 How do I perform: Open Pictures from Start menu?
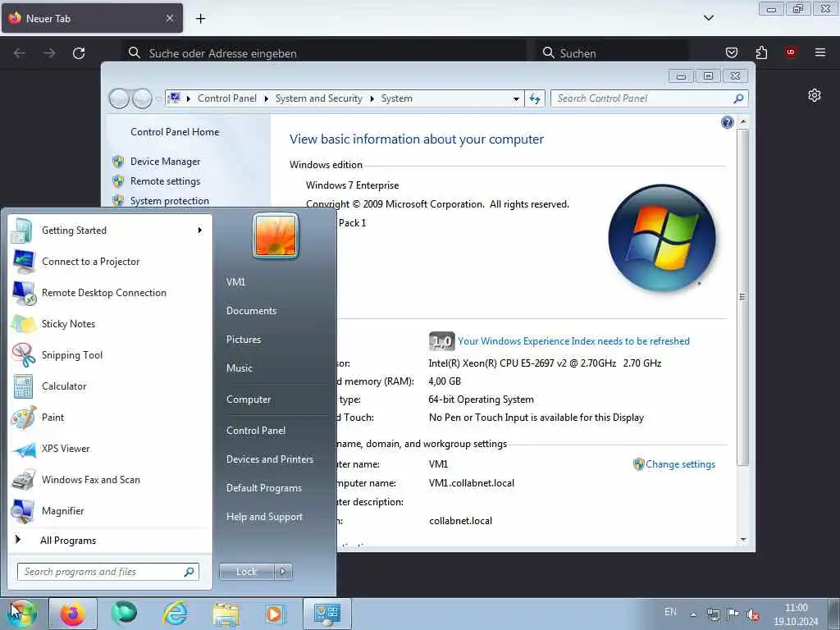[x=243, y=340]
